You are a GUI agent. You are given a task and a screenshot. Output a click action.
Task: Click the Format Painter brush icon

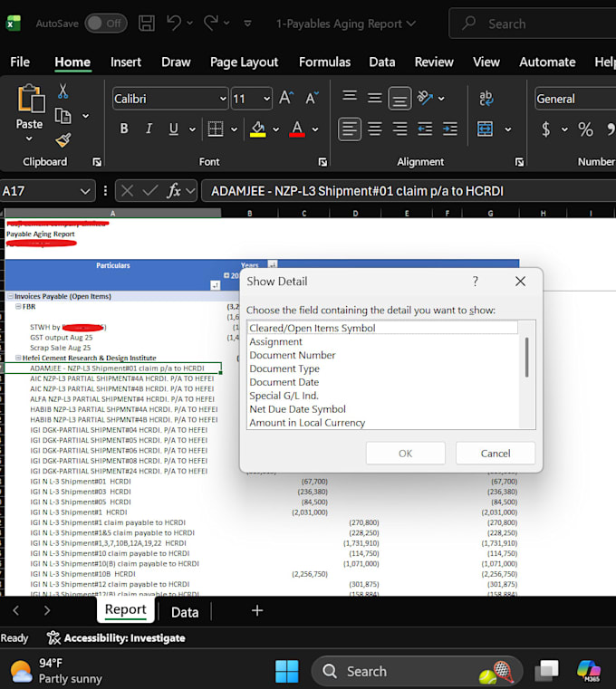(63, 140)
